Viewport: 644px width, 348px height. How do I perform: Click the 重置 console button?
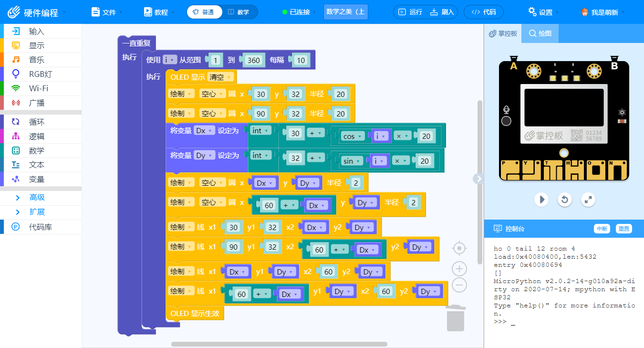[623, 229]
